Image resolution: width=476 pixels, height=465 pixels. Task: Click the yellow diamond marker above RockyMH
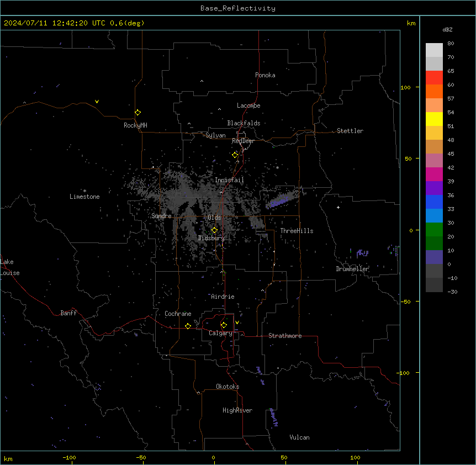[138, 113]
